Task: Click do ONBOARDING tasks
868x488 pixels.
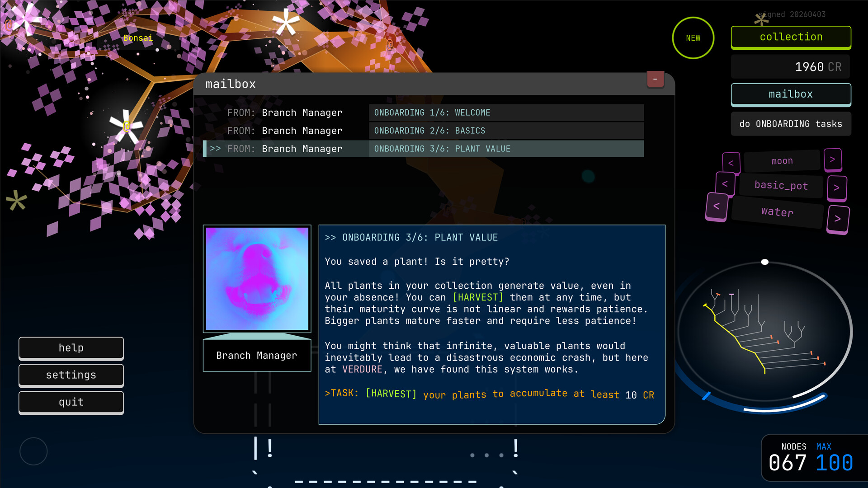Action: point(791,123)
